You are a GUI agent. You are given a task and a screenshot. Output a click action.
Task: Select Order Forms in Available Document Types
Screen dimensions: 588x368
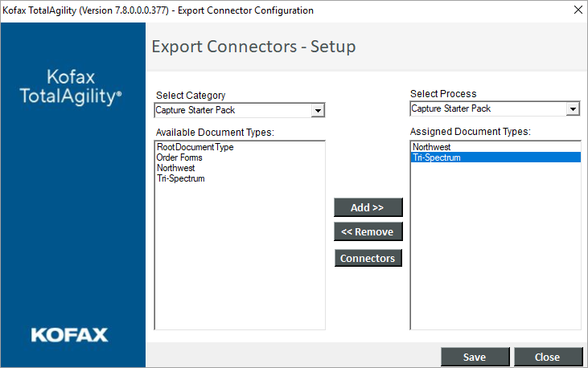tap(179, 158)
